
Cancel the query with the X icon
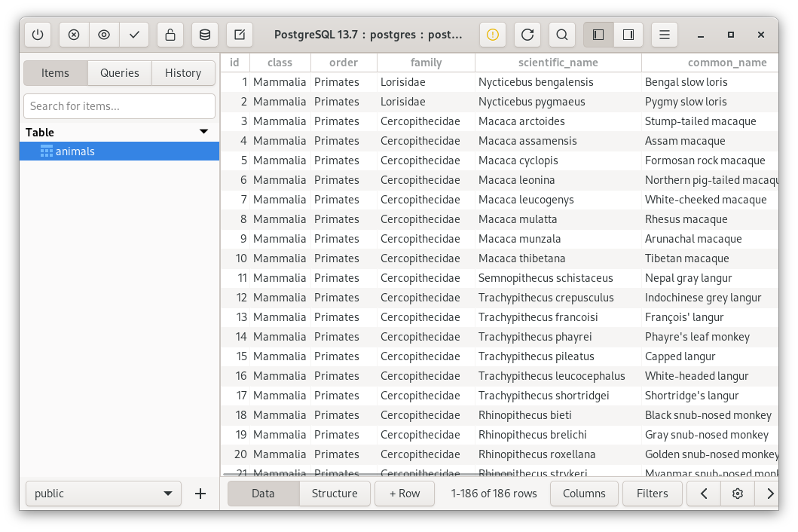coord(73,35)
